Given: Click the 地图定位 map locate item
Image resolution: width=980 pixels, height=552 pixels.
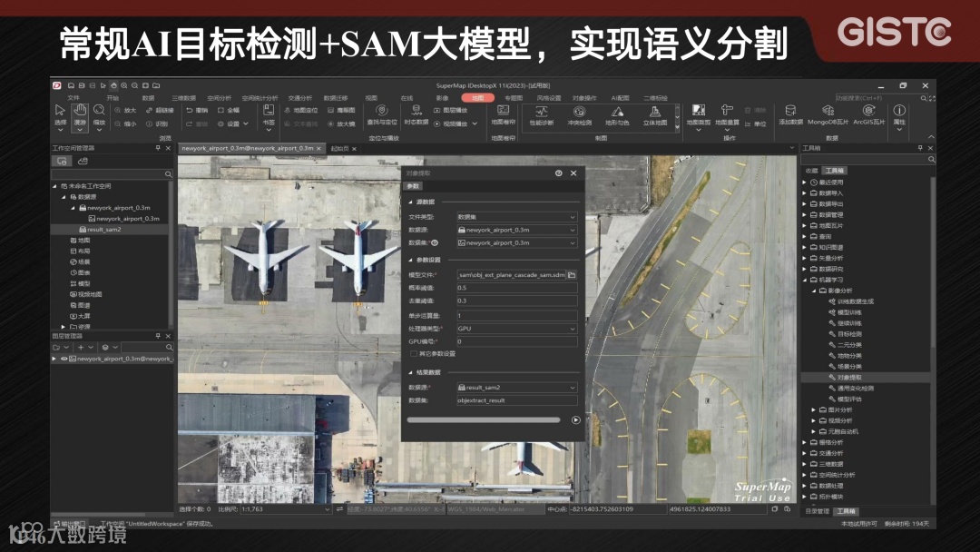Looking at the screenshot, I should click(x=301, y=110).
